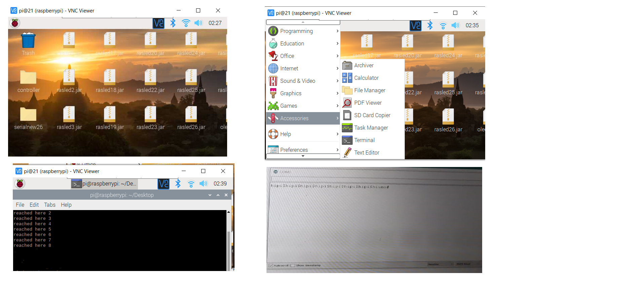Open the Tabs menu in the terminal
Viewport: 644px width, 304px height.
pyautogui.click(x=49, y=205)
